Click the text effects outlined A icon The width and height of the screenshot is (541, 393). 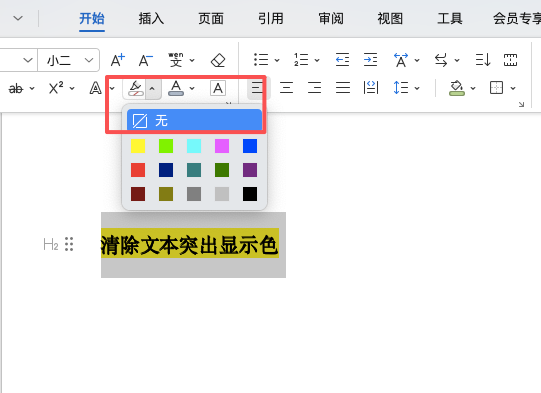96,88
